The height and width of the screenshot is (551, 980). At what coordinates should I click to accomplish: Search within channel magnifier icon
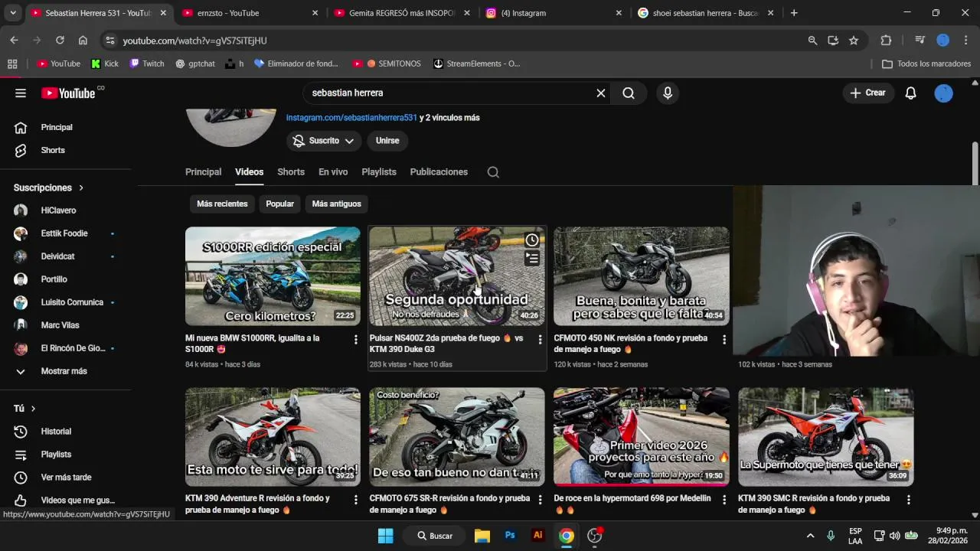493,172
